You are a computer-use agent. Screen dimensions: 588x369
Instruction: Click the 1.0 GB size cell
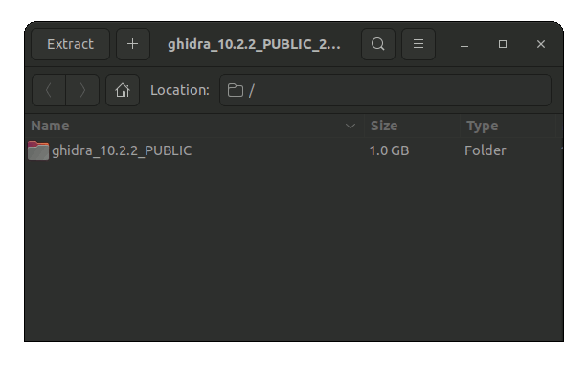coord(389,150)
